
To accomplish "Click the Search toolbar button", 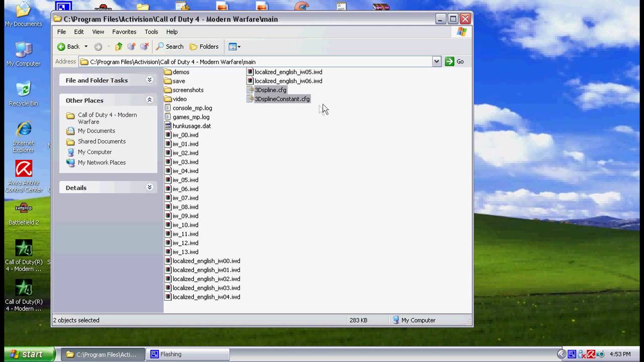I will click(x=170, y=47).
